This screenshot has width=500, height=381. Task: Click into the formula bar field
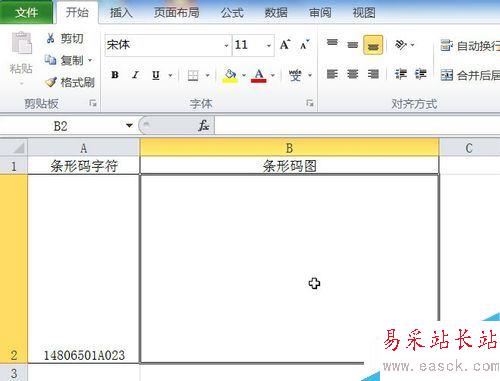(x=357, y=126)
